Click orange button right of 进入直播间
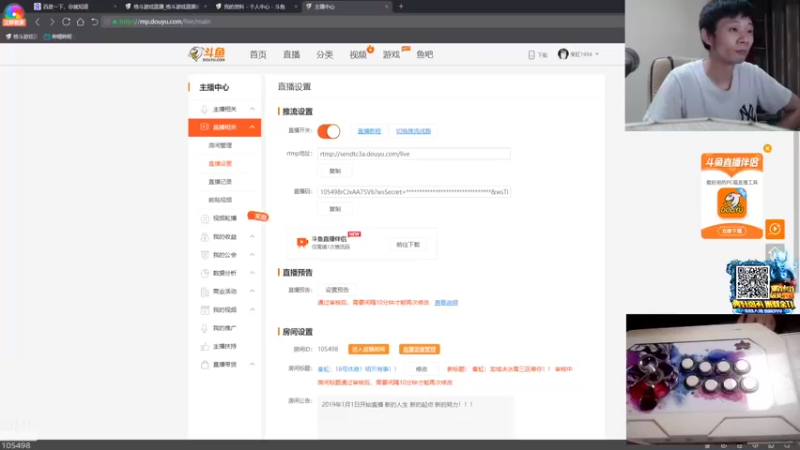This screenshot has width=800, height=450. (x=419, y=349)
